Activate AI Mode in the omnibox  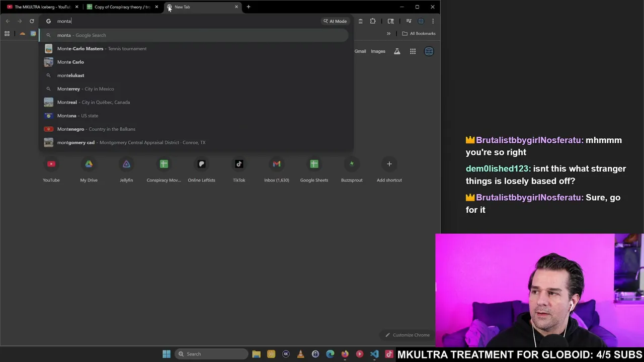click(335, 21)
